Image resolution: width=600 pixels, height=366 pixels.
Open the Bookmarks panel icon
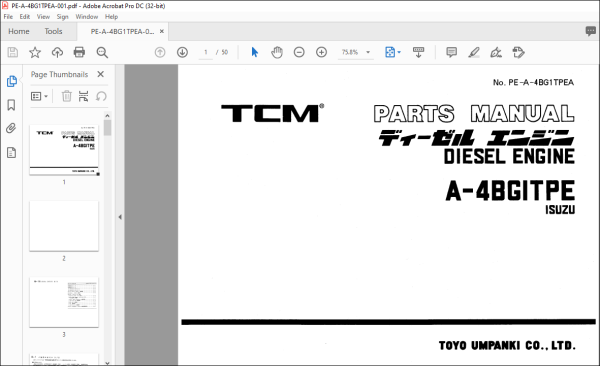(11, 105)
